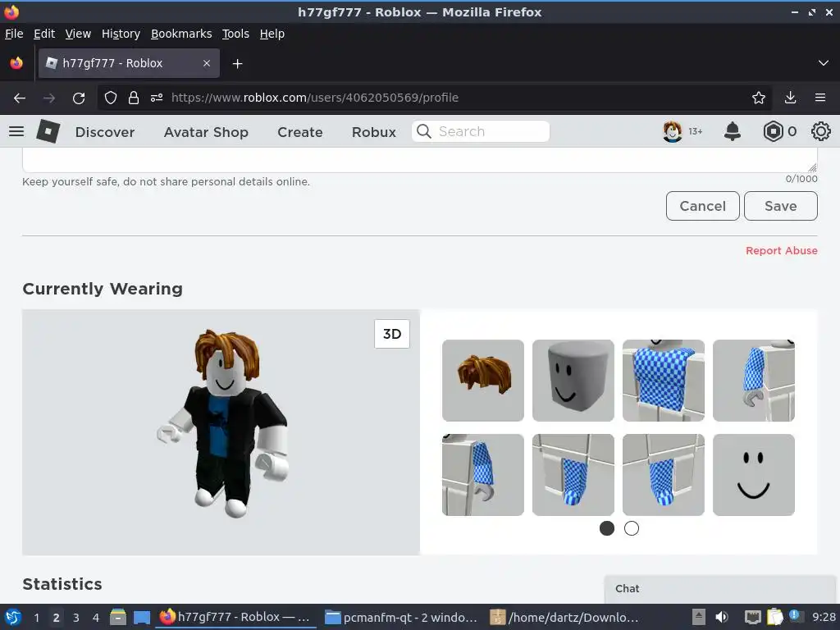The image size is (840, 630).
Task: Open the Robux balance icon
Action: click(773, 131)
